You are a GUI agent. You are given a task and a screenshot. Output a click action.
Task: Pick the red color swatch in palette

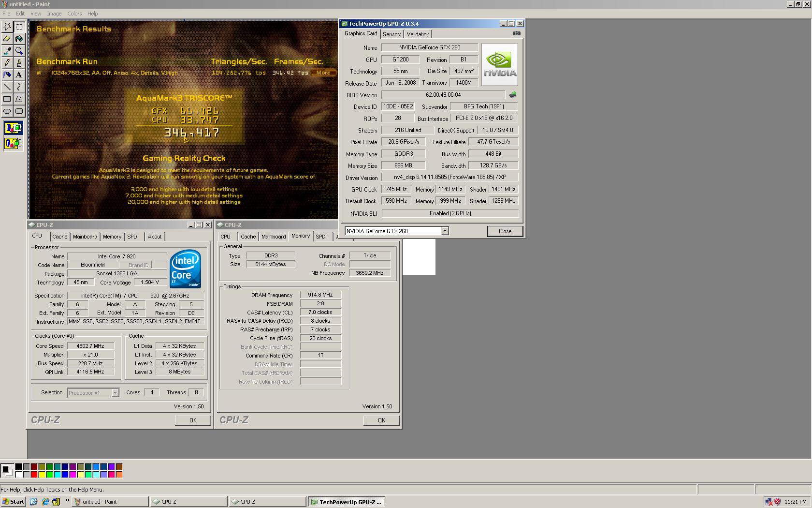pyautogui.click(x=34, y=475)
